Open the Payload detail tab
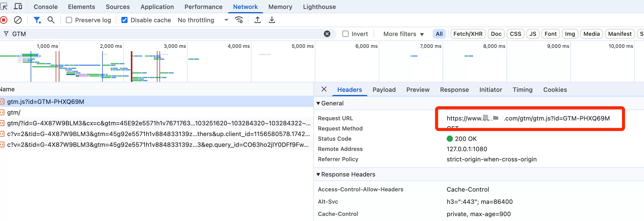 click(384, 90)
